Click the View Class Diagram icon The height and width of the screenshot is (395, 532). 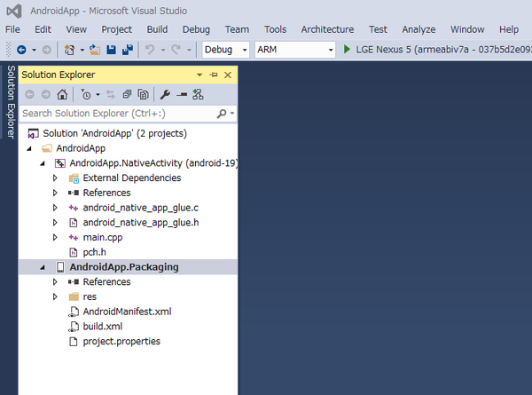tap(198, 94)
